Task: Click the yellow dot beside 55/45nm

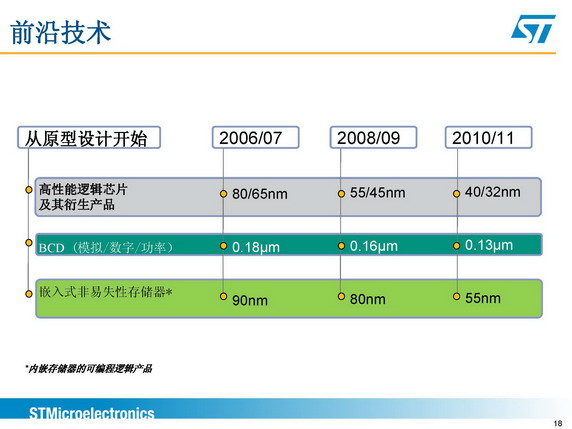Action: (x=341, y=194)
